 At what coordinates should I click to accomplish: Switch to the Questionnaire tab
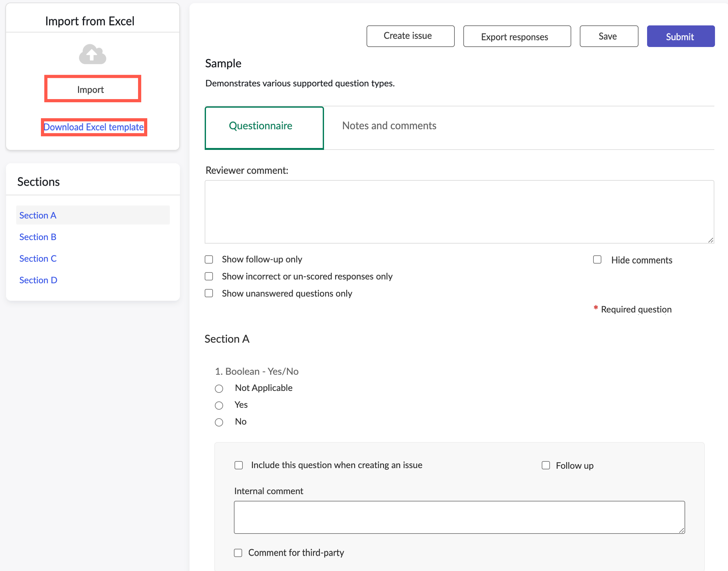(x=264, y=128)
